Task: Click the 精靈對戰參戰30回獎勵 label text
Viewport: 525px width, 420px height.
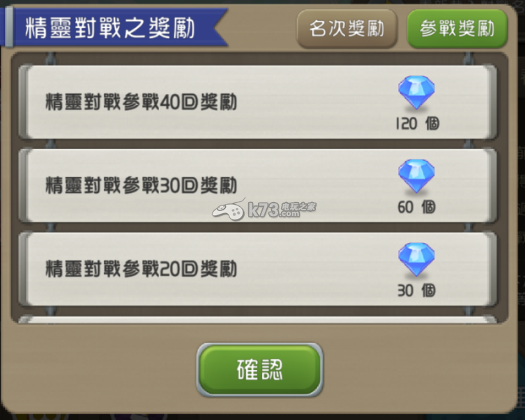Action: click(x=141, y=185)
